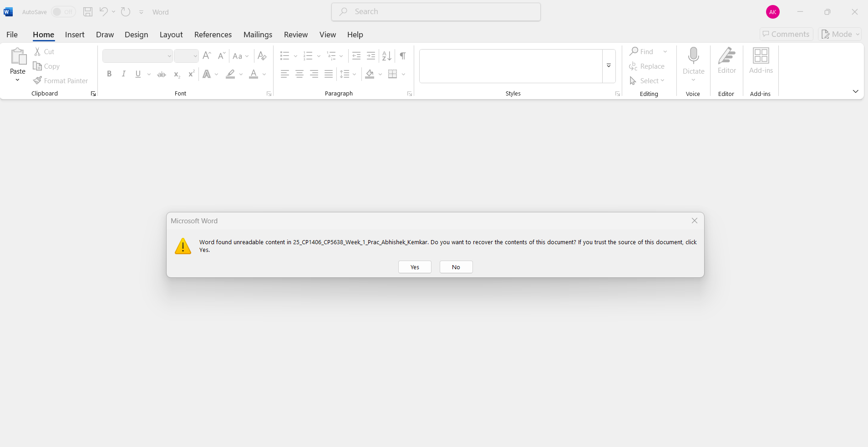Open the Replace tool
Screen dimensions: 868x447
[x=647, y=66]
